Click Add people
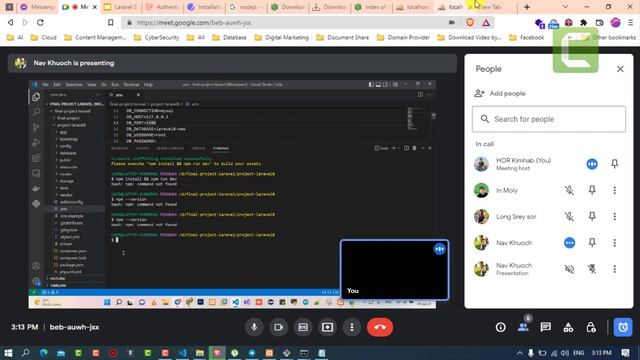This screenshot has width=640, height=360. [x=500, y=93]
